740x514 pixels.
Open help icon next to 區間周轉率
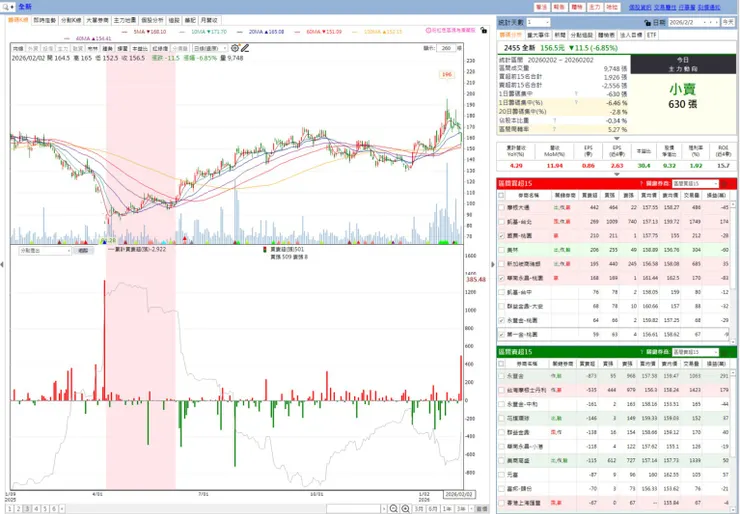coord(555,129)
